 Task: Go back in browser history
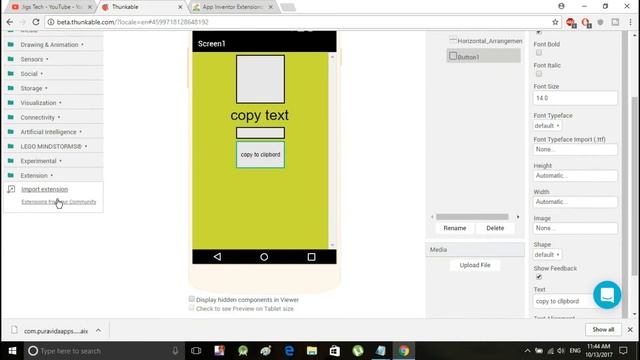(x=10, y=22)
